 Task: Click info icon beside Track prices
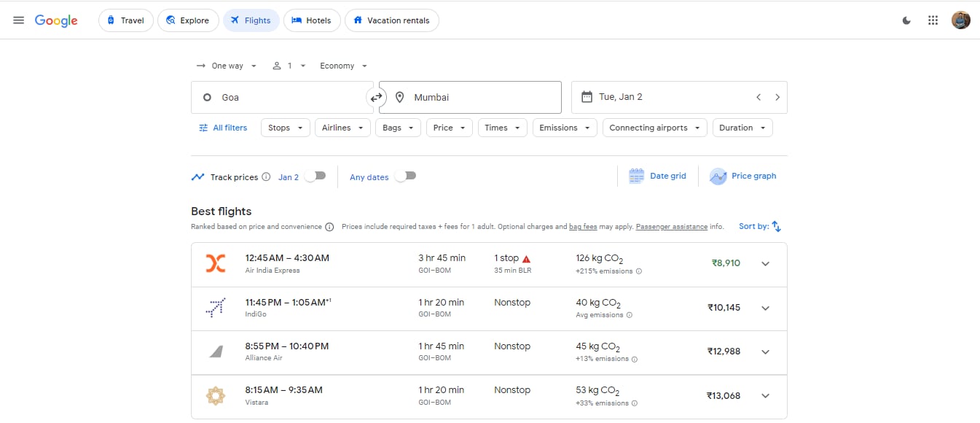(266, 177)
